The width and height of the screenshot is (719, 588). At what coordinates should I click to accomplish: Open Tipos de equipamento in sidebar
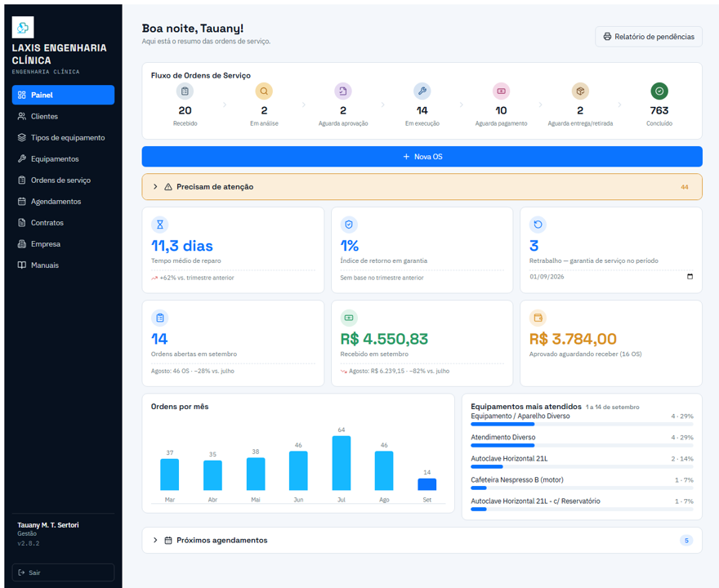63,137
